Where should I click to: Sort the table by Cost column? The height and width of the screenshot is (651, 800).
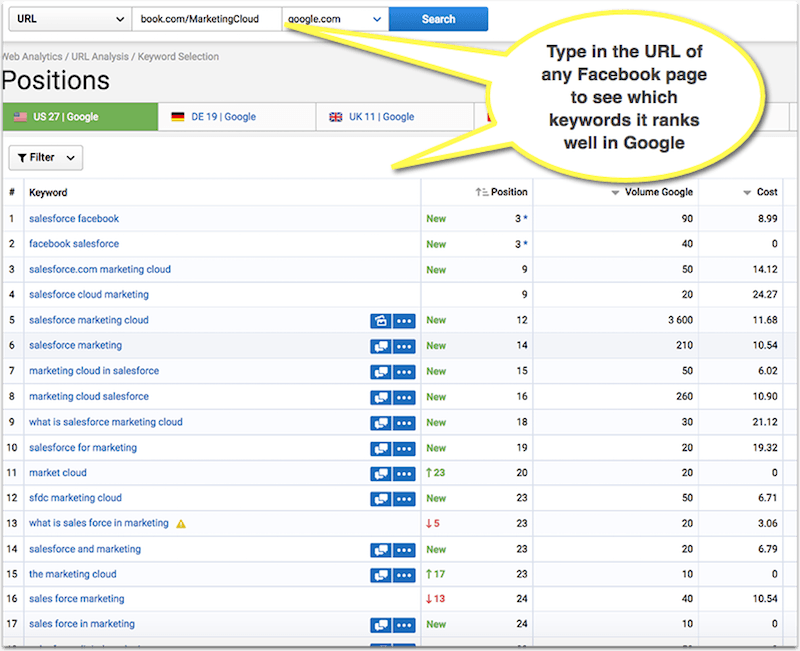pyautogui.click(x=760, y=192)
